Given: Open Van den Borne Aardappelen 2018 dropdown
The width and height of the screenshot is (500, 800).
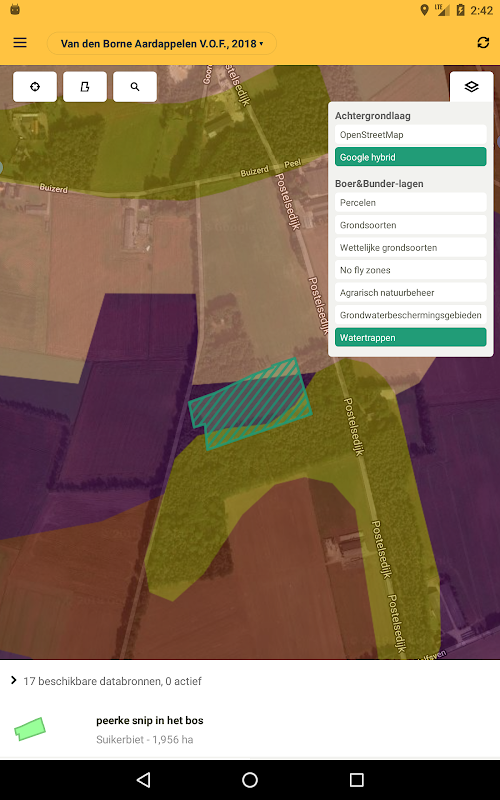Looking at the screenshot, I should tap(162, 43).
